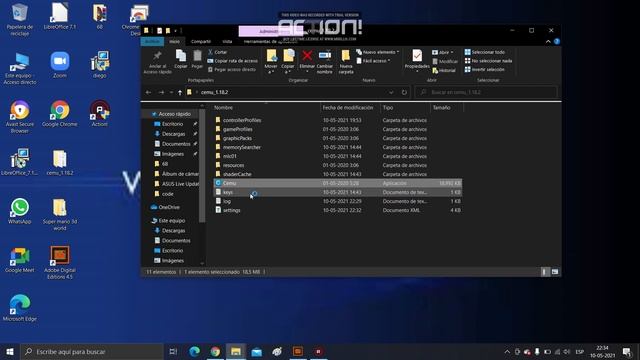Click Invertir selección
This screenshot has width=640, height=360.
tap(484, 69)
